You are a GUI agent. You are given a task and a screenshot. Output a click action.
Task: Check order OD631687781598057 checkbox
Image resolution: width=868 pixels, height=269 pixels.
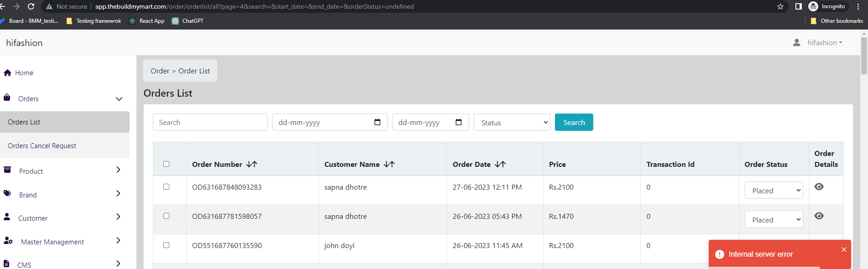point(166,216)
